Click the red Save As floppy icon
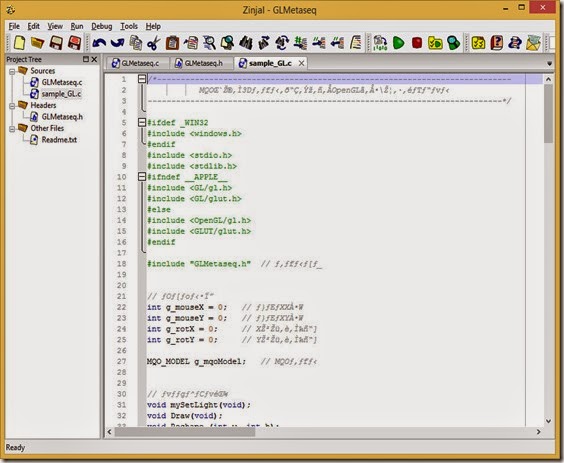The width and height of the screenshot is (564, 463). click(x=74, y=42)
